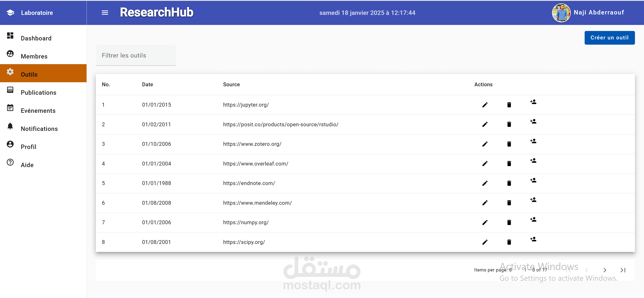Viewport: 644px width, 298px height.
Task: Click the Filtrer les outils field
Action: pyautogui.click(x=136, y=55)
